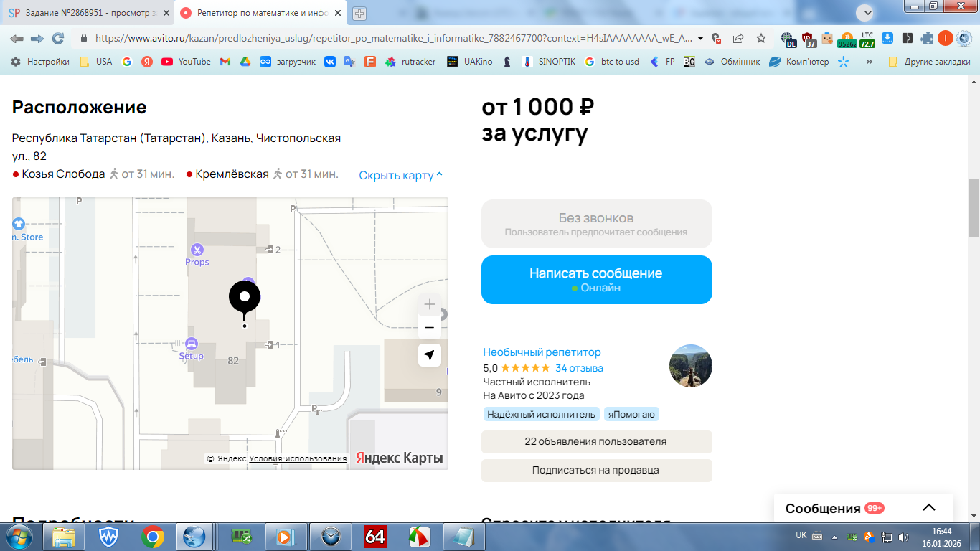Open the 34 отзыва reviews link
980x551 pixels.
(x=579, y=368)
